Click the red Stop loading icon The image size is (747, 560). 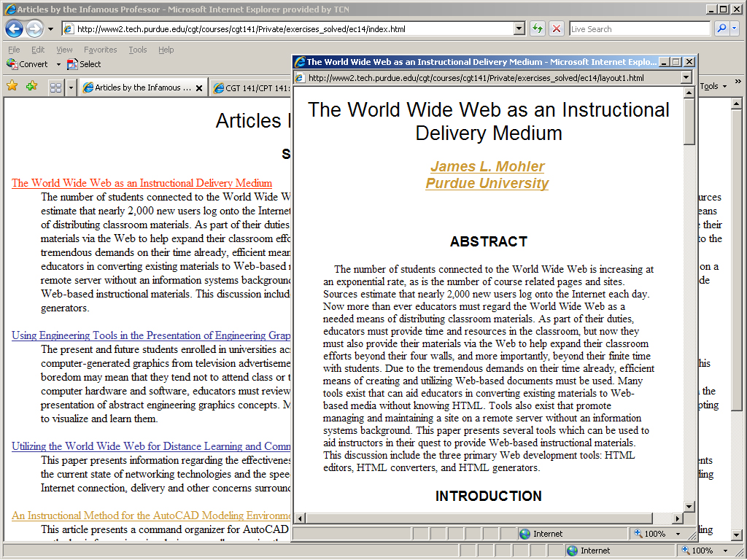pyautogui.click(x=556, y=29)
